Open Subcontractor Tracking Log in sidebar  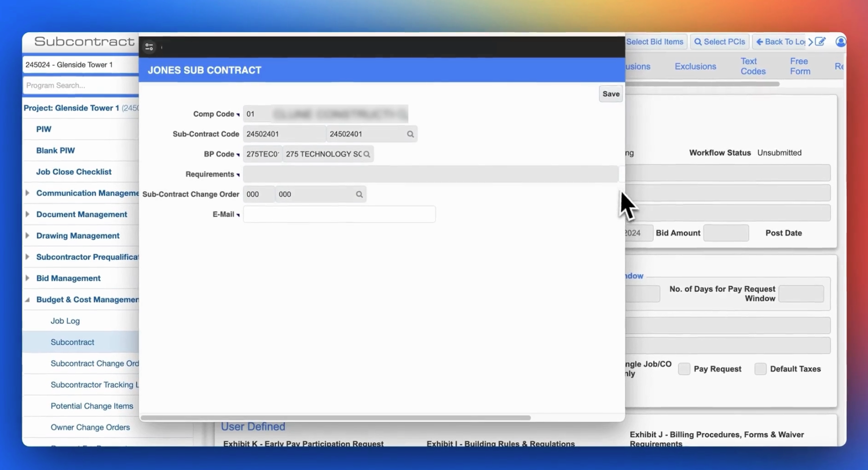[94, 385]
